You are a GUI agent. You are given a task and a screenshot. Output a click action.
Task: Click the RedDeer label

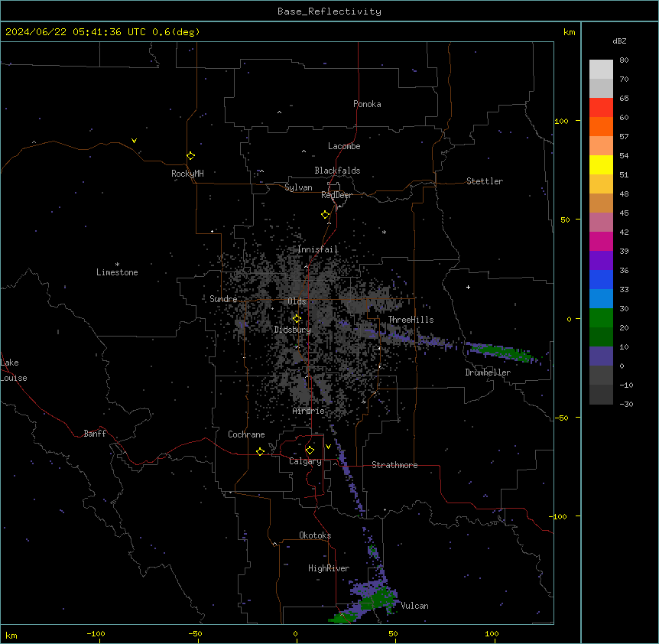336,195
